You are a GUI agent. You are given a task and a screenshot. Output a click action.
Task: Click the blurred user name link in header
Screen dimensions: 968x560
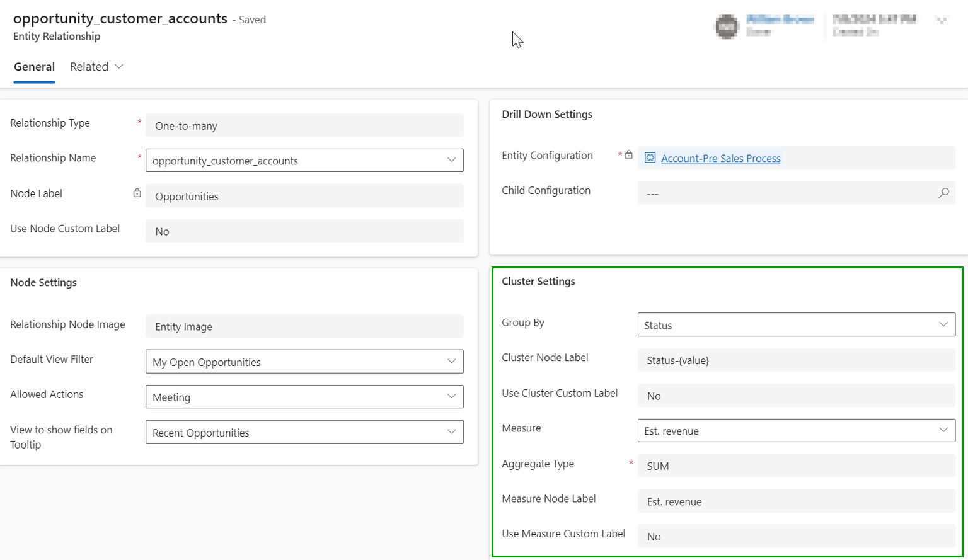tap(780, 20)
